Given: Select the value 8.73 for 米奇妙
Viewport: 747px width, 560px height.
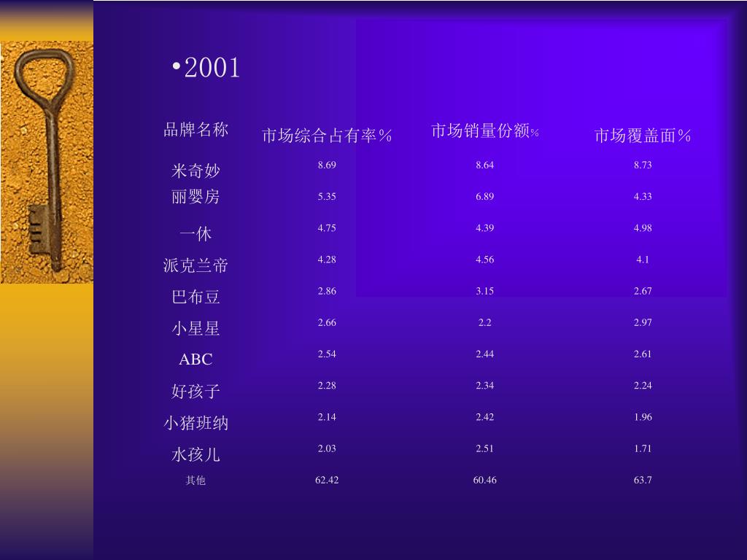Looking at the screenshot, I should tap(643, 166).
